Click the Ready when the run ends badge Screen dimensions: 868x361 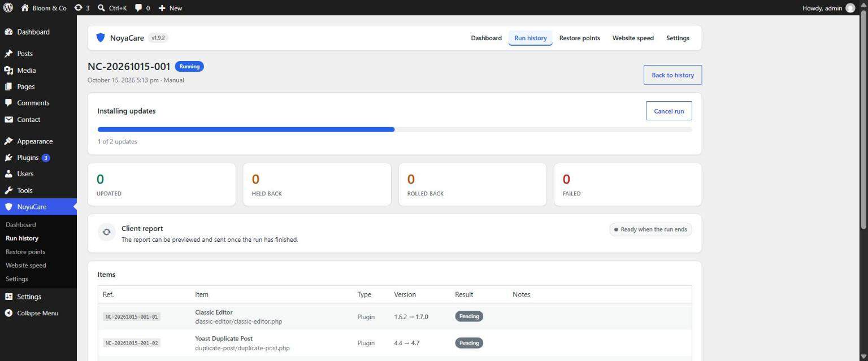650,229
